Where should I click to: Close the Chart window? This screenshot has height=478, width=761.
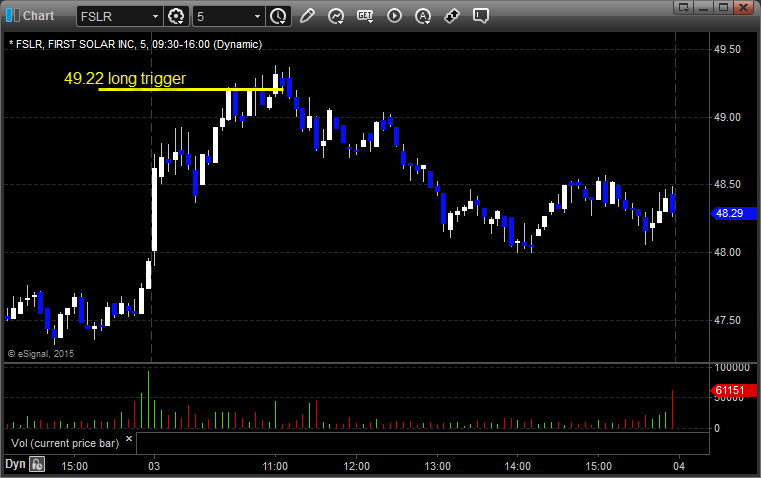743,7
